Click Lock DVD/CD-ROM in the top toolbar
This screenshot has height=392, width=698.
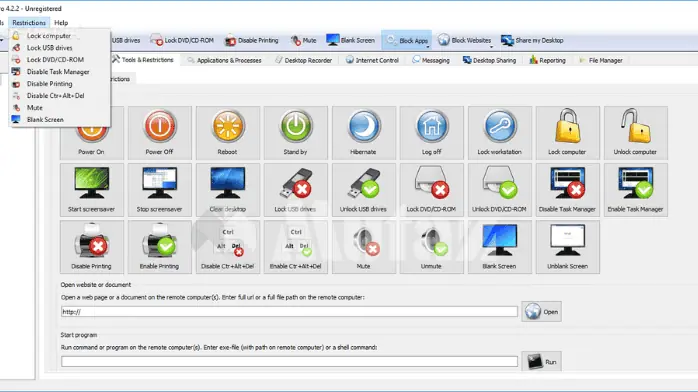click(182, 40)
